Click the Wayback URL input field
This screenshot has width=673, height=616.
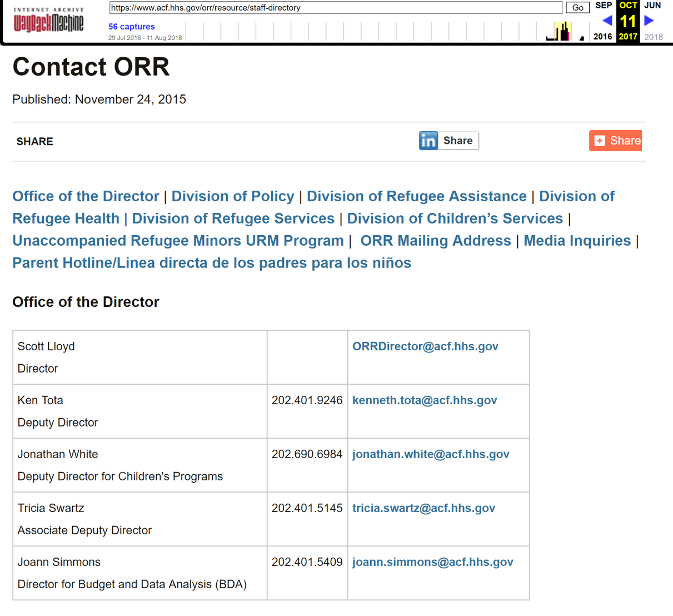336,8
